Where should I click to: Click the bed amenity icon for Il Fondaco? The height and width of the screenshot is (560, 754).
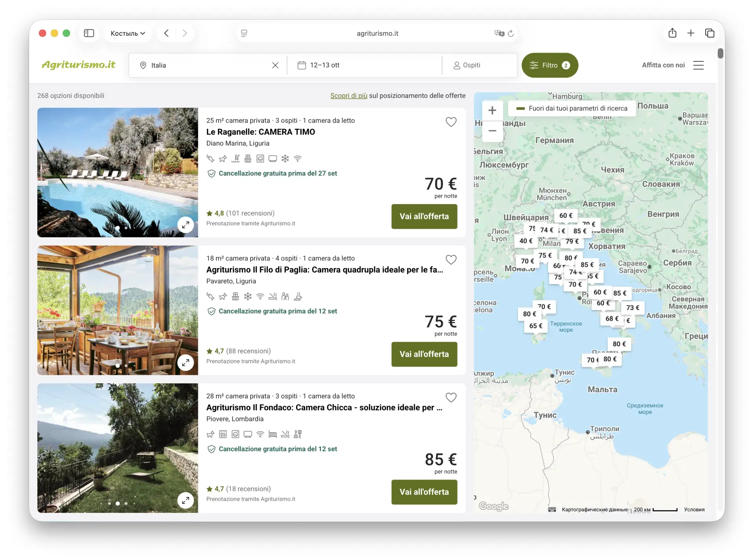pos(273,434)
